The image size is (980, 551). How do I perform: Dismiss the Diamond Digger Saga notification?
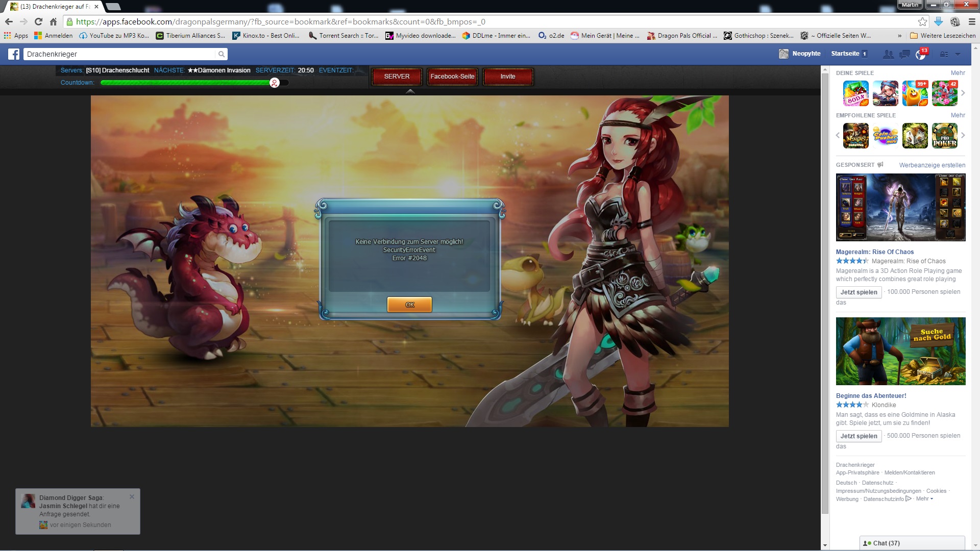pos(132,496)
